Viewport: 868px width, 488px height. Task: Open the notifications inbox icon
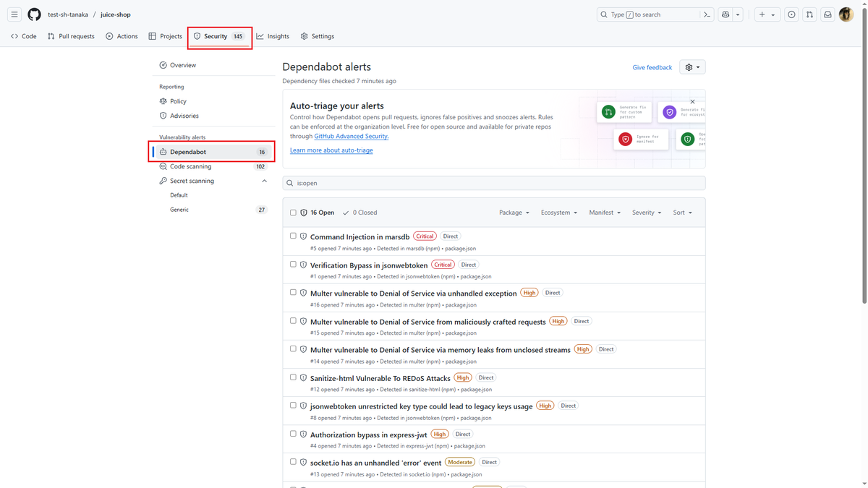coord(827,14)
